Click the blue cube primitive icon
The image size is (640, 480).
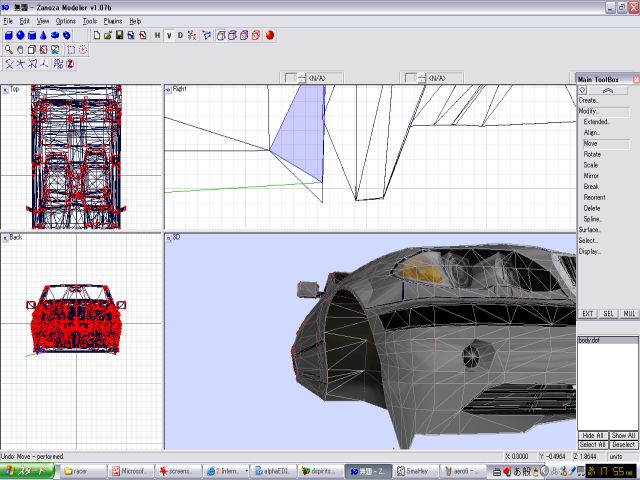8,35
